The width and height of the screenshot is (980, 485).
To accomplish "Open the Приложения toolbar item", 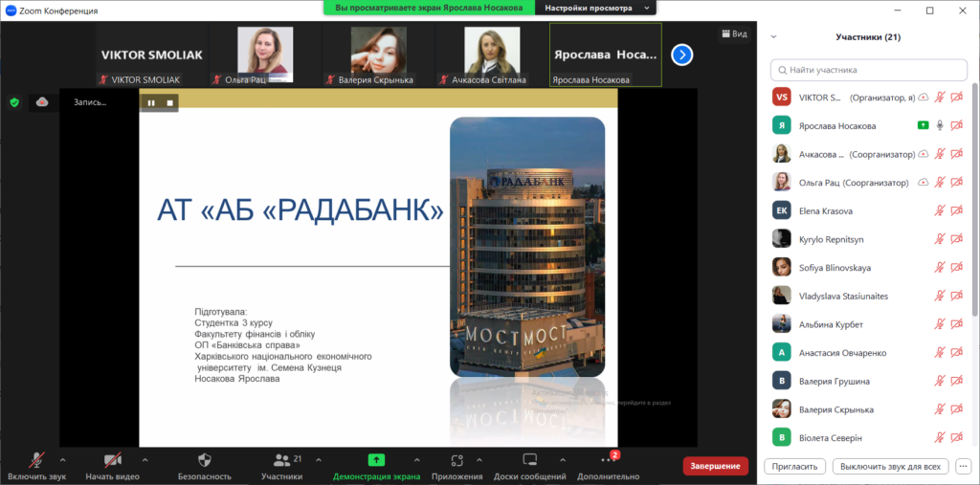I will pyautogui.click(x=457, y=466).
